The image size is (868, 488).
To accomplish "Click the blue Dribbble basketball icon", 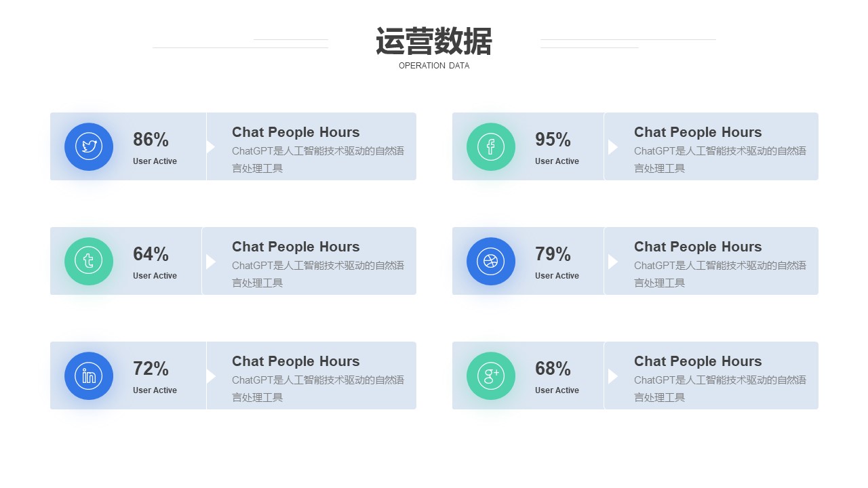I will (491, 261).
